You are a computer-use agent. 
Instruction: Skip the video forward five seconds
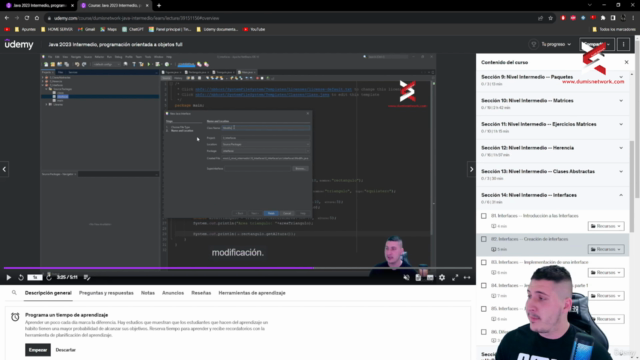49,278
